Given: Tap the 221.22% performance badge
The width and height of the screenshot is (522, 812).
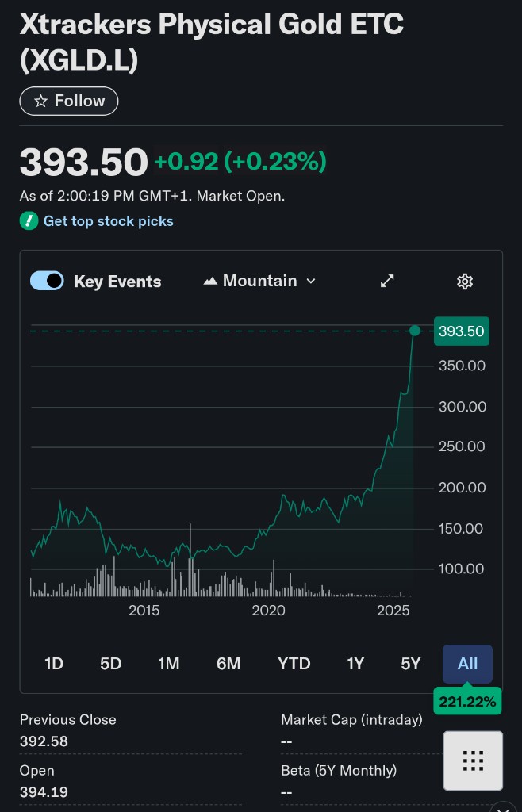Looking at the screenshot, I should click(x=467, y=701).
